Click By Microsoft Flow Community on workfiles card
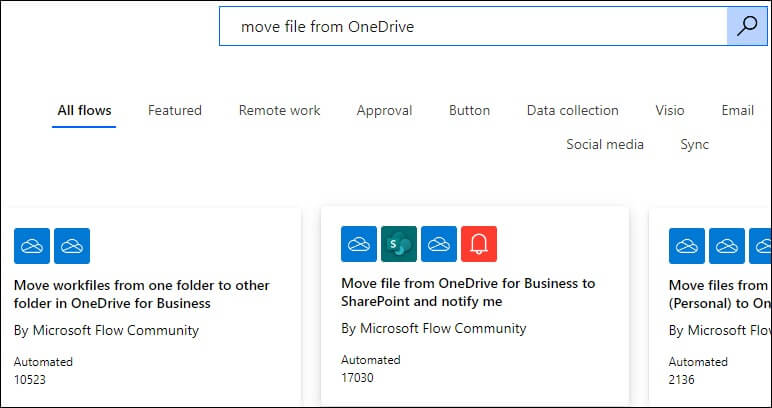The image size is (772, 408). [x=106, y=330]
